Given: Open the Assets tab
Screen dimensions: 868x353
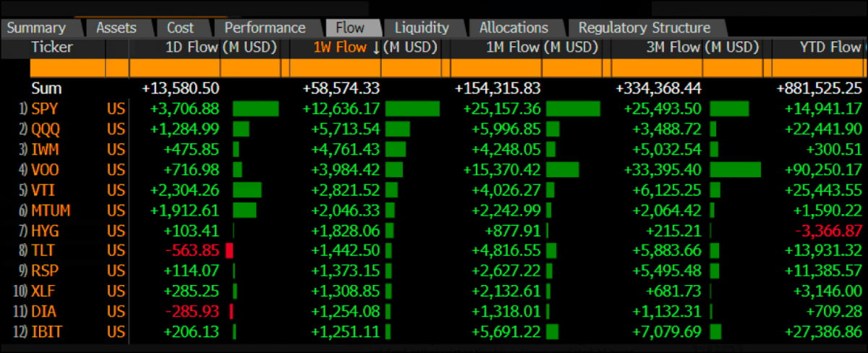Looking at the screenshot, I should point(116,28).
